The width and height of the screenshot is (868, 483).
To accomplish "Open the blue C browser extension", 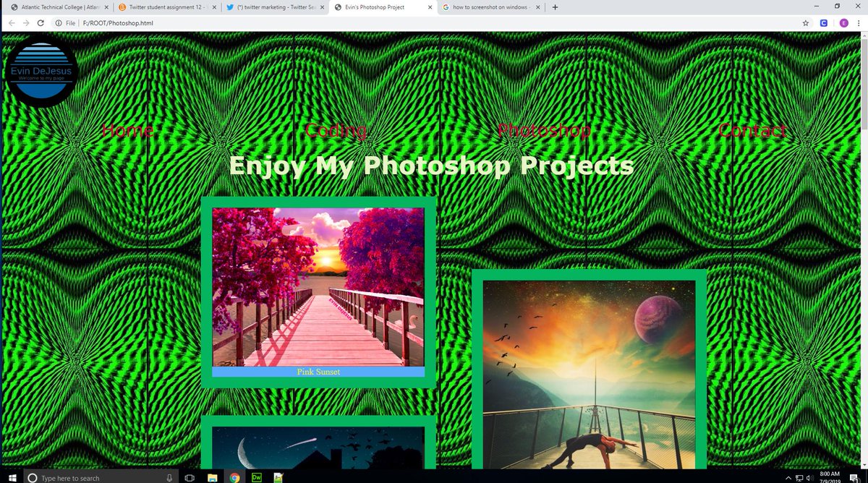I will click(x=824, y=23).
